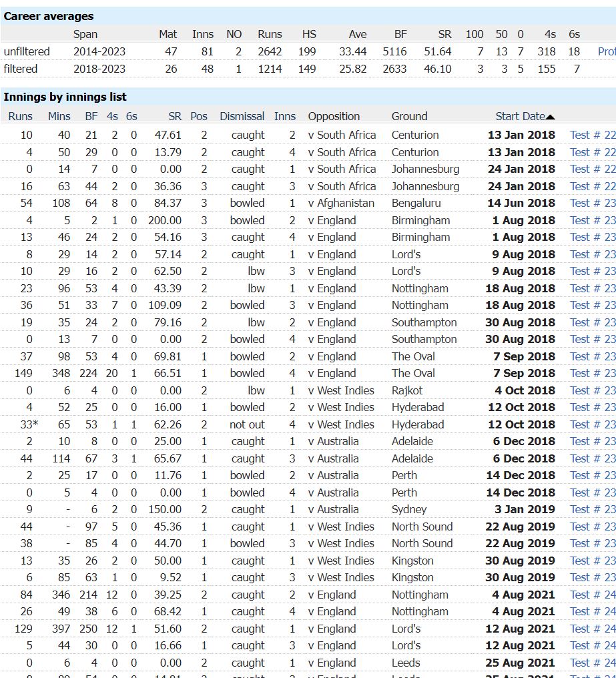Click the 397 minutes cell
616x678 pixels.
pyautogui.click(x=61, y=629)
